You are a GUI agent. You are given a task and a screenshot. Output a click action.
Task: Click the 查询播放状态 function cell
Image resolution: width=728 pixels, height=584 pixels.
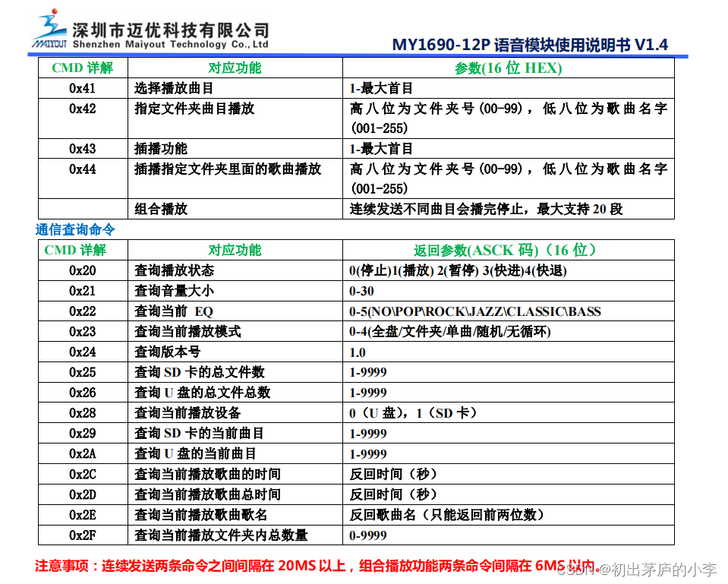tap(235, 270)
